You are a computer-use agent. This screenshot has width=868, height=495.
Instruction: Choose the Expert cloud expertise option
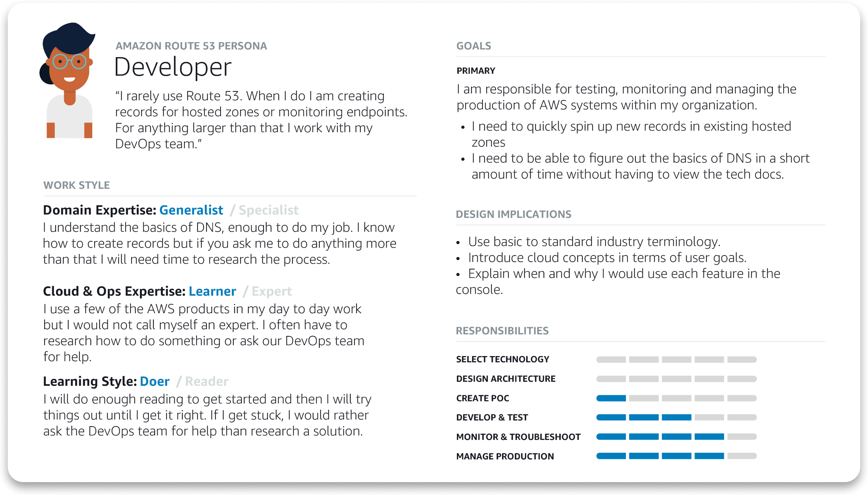pos(271,291)
